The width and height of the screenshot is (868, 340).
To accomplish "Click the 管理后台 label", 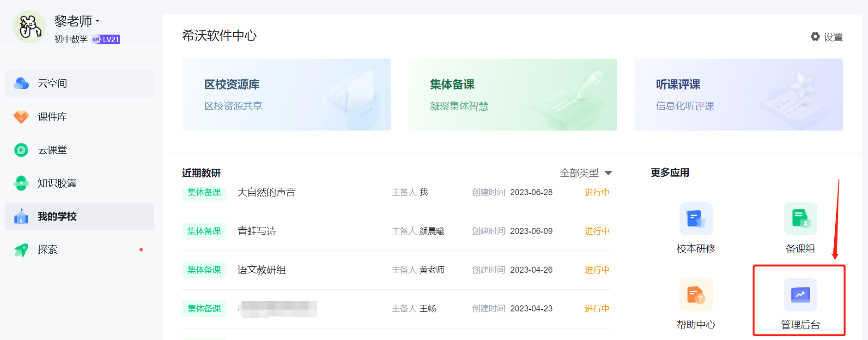I will point(801,325).
